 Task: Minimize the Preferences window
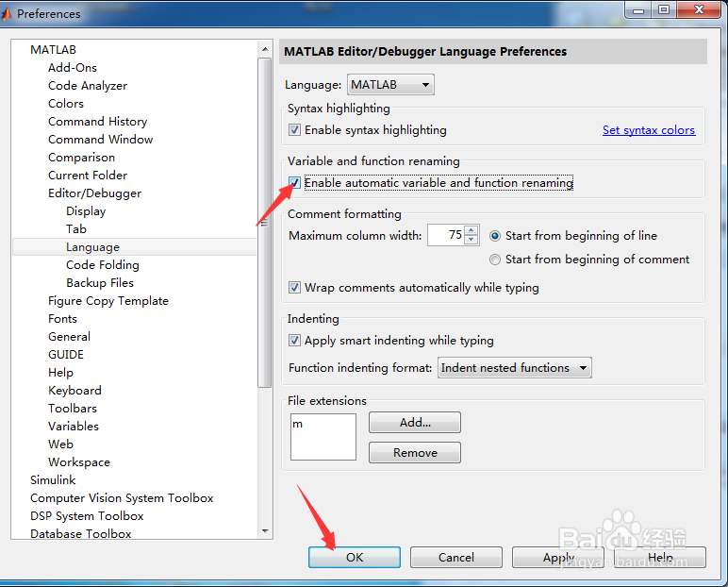pyautogui.click(x=638, y=10)
